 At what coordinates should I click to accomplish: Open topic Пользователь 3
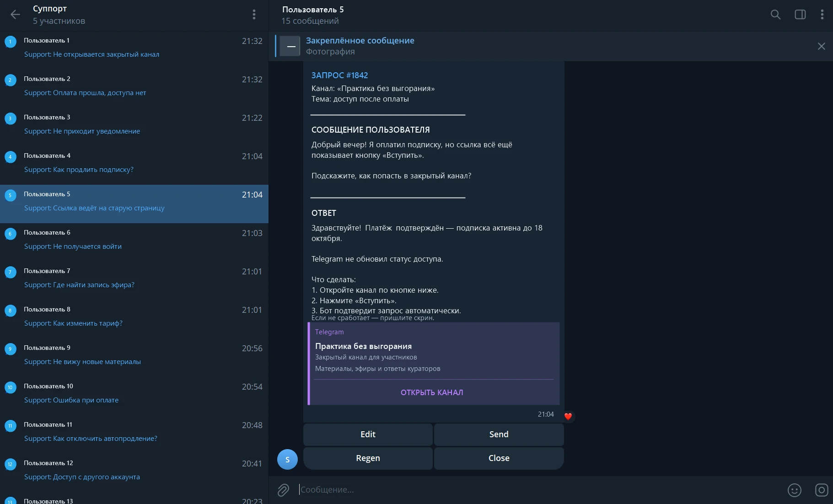pyautogui.click(x=134, y=127)
